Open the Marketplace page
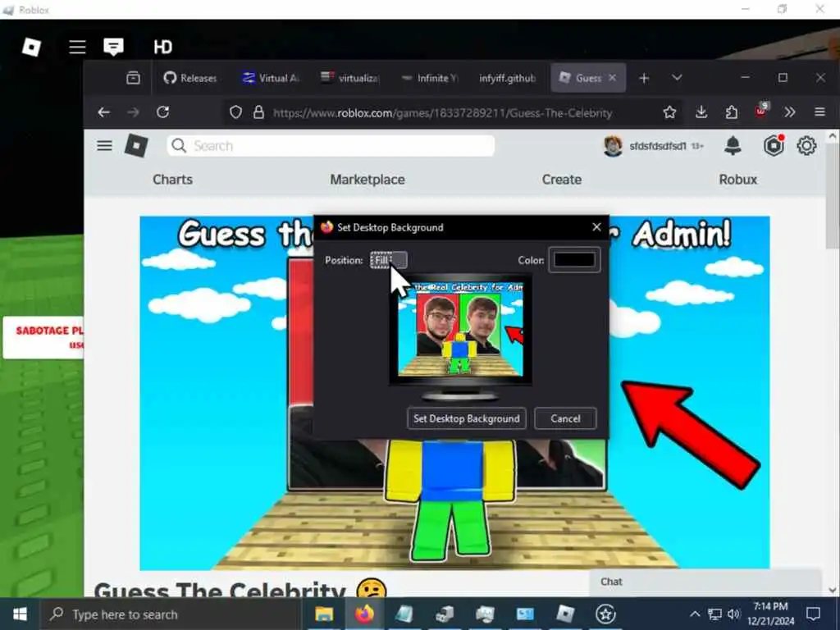 pos(367,180)
